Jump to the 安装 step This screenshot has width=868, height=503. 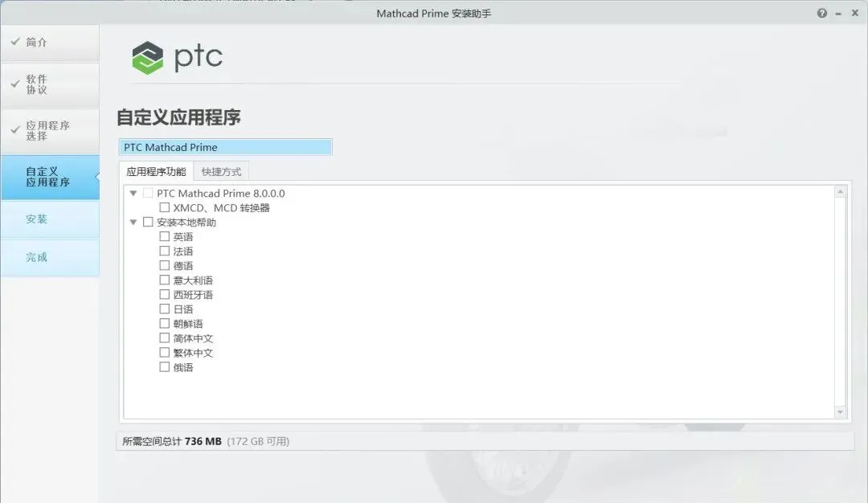51,219
